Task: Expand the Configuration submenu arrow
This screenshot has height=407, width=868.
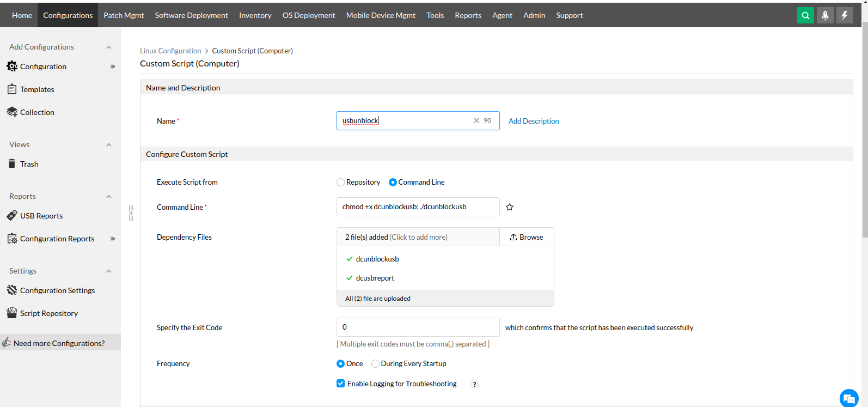Action: tap(113, 66)
